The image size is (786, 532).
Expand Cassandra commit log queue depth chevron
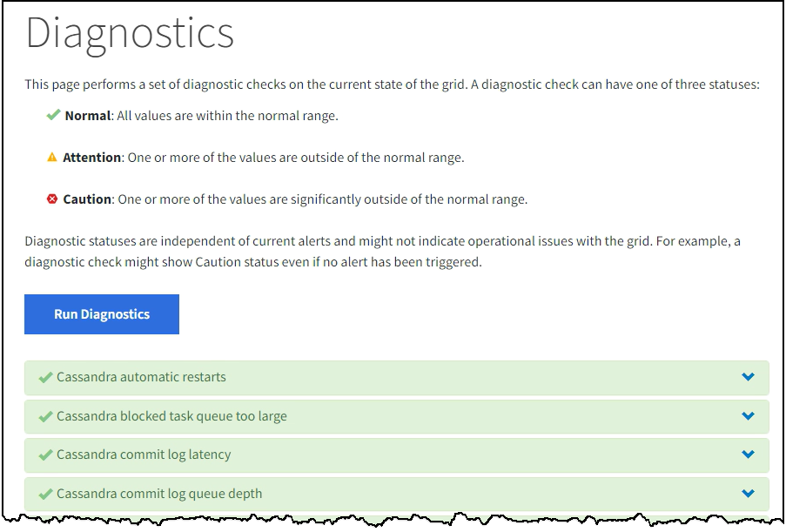(x=748, y=494)
